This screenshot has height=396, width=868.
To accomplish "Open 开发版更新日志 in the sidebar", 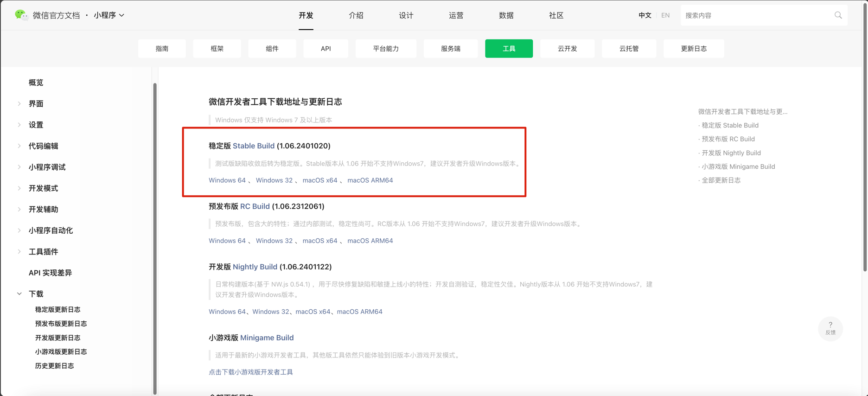I will coord(58,338).
